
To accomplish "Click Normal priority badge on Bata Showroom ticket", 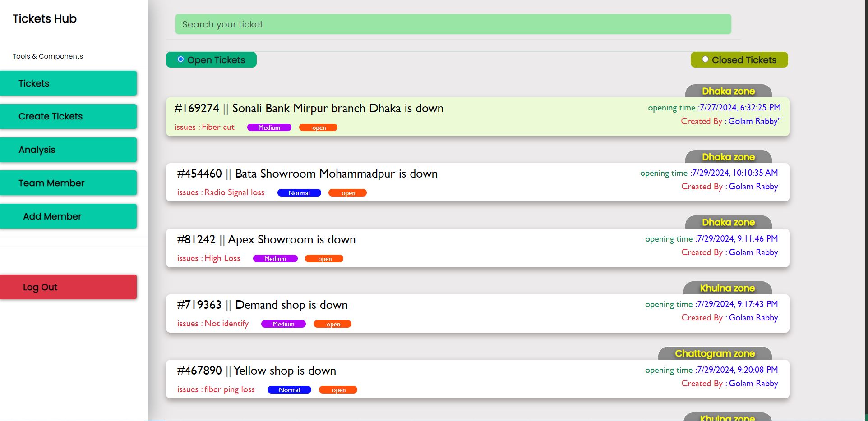I will [299, 193].
